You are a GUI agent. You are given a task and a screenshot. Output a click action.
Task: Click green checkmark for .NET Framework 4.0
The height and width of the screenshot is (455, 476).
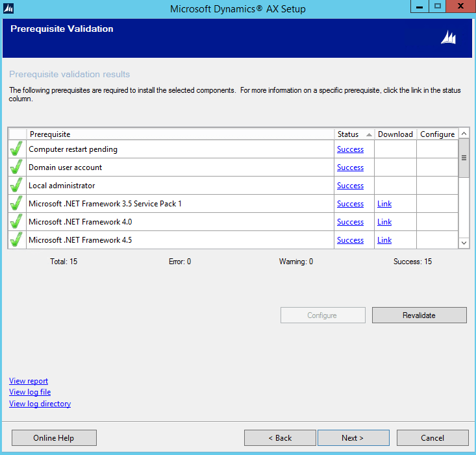click(x=16, y=221)
